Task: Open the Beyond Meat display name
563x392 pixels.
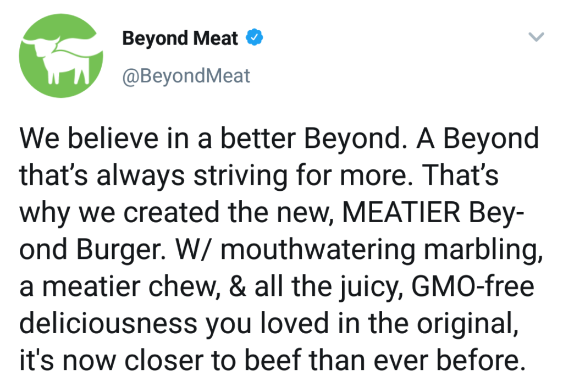Action: tap(180, 38)
